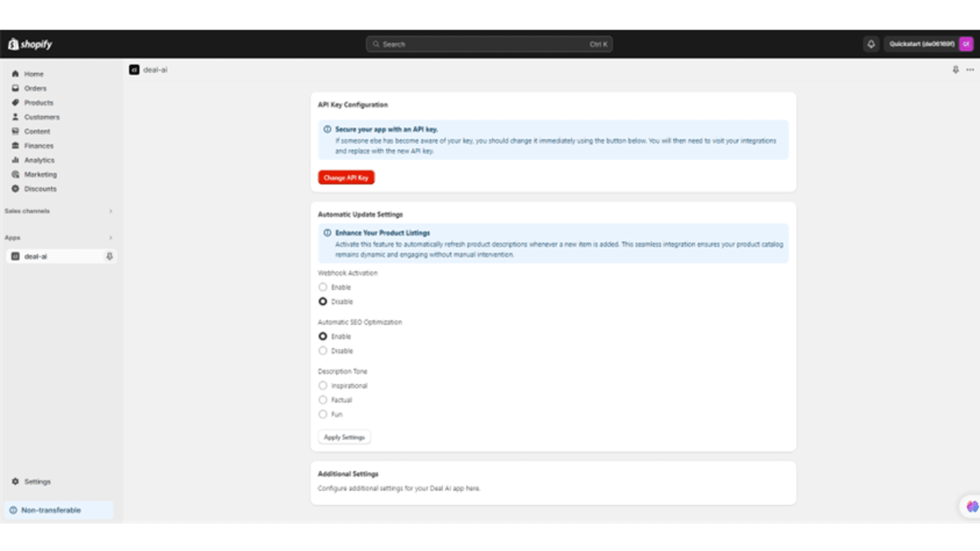The width and height of the screenshot is (980, 551).
Task: Open the three-dots more actions menu
Action: pos(970,70)
